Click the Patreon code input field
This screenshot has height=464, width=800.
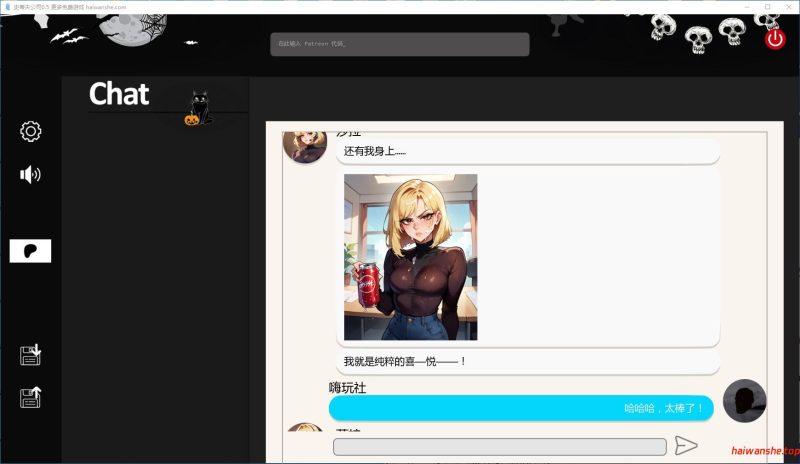click(x=399, y=44)
